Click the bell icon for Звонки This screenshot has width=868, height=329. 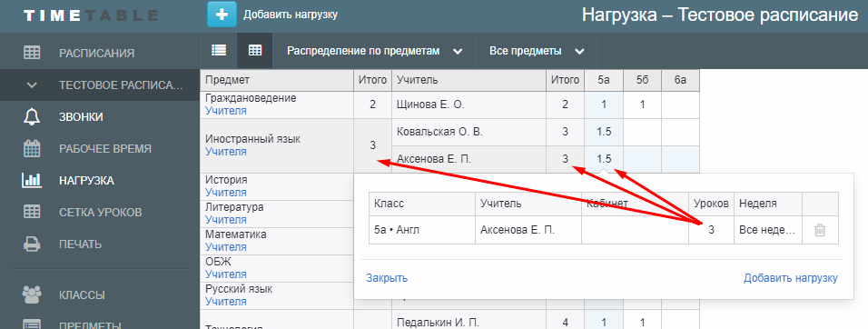click(x=32, y=117)
